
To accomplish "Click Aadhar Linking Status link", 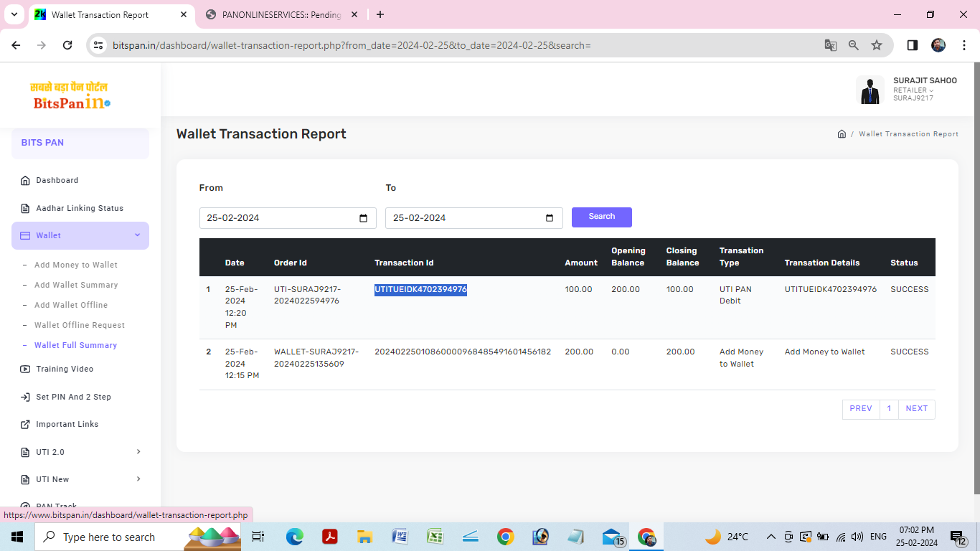I will coord(80,208).
